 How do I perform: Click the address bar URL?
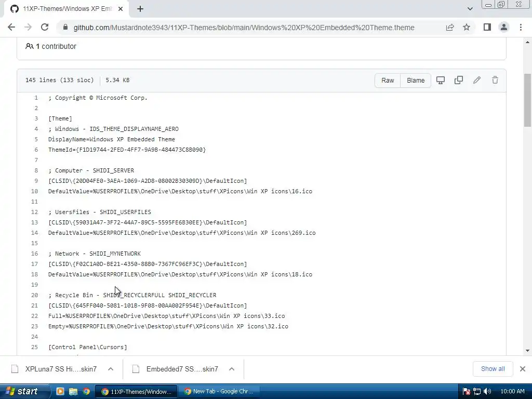click(244, 28)
